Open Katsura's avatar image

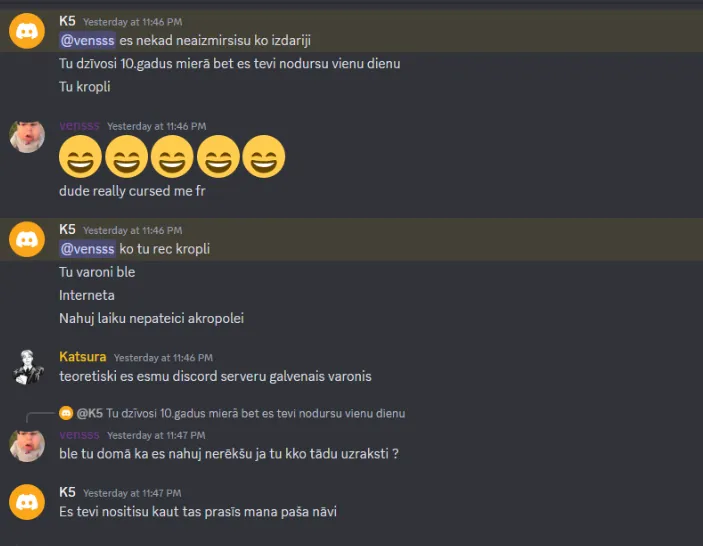coord(28,367)
